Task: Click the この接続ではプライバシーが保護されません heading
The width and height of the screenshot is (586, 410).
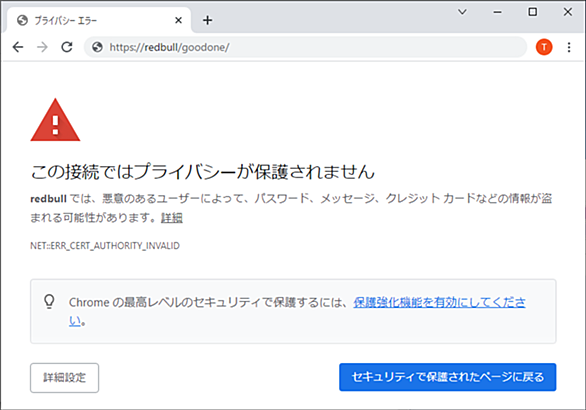Action: tap(203, 172)
